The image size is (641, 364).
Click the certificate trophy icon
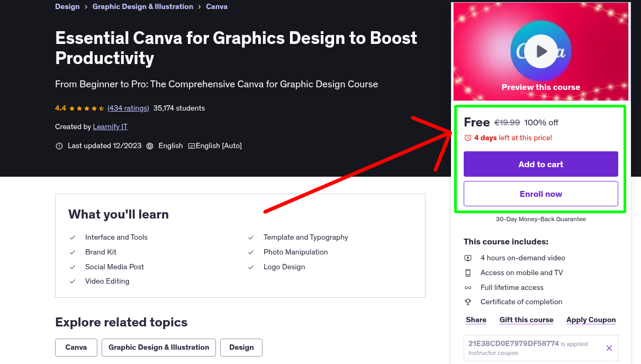click(468, 302)
